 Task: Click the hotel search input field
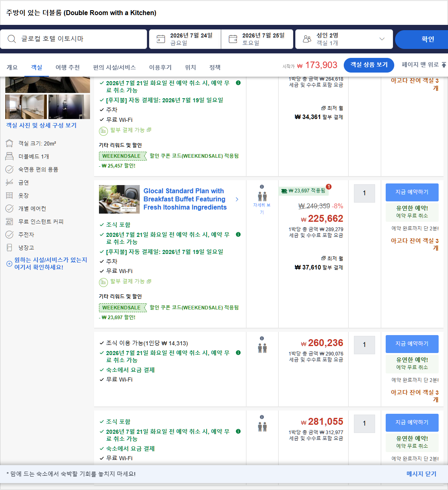pyautogui.click(x=73, y=39)
